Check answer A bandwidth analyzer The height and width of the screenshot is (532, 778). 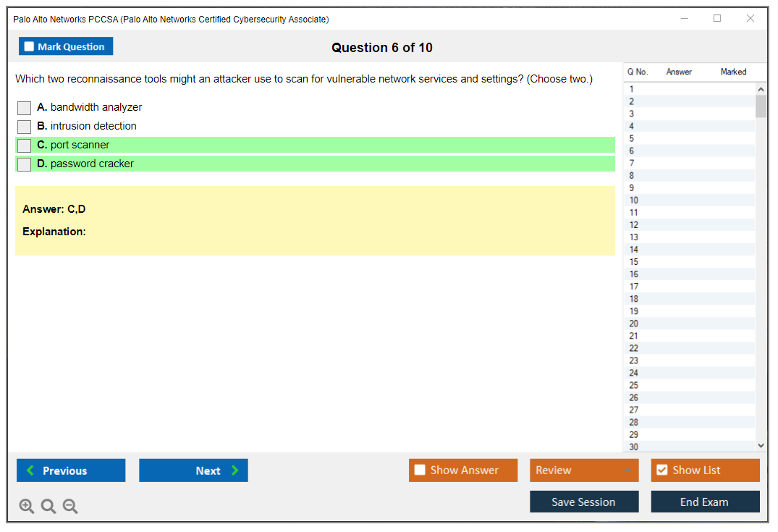point(25,108)
